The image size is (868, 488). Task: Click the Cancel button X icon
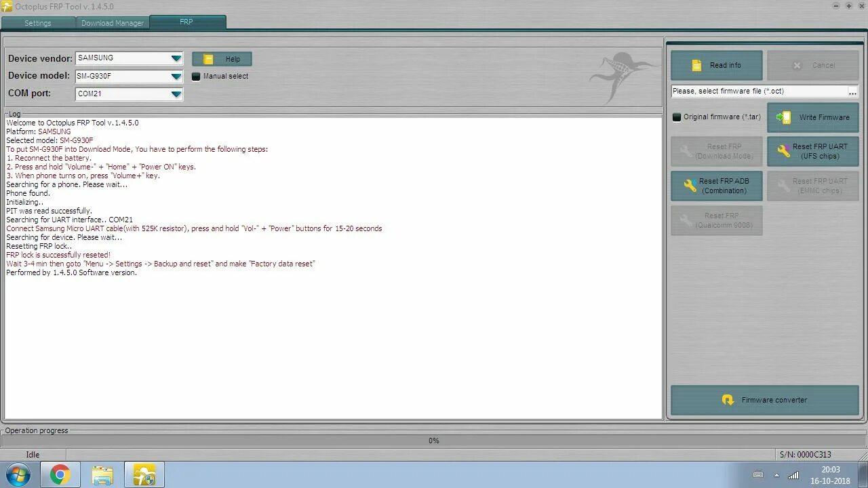(797, 66)
